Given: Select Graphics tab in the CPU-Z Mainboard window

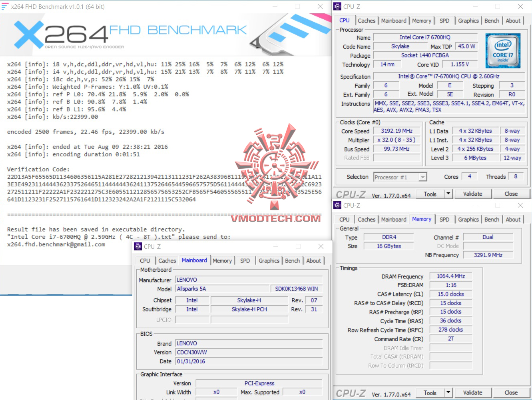Looking at the screenshot, I should [269, 261].
